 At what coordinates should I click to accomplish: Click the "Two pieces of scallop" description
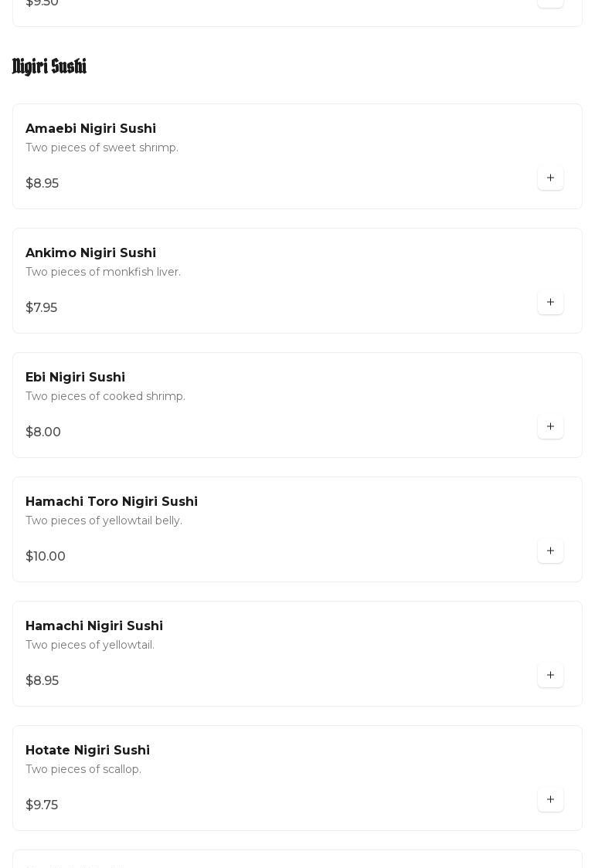coord(83,770)
